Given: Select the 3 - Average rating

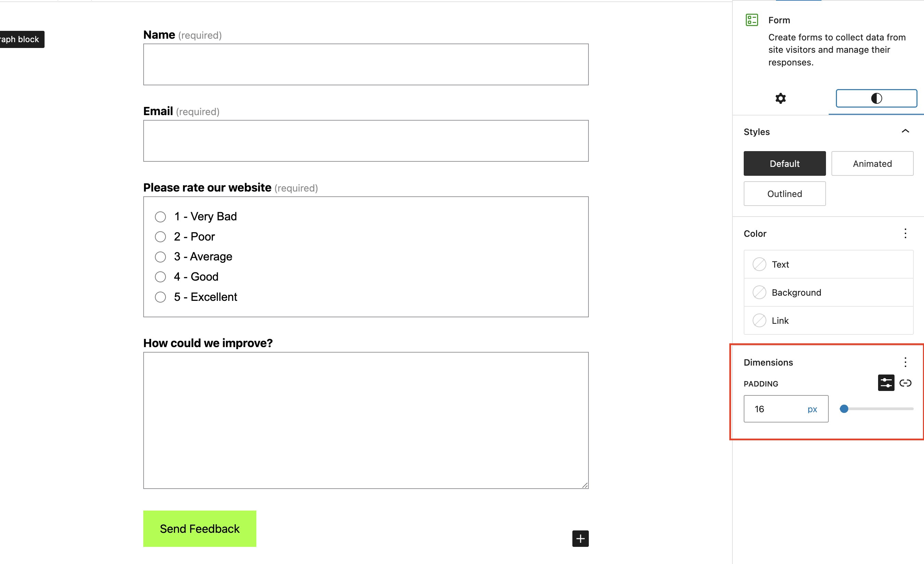Looking at the screenshot, I should (x=160, y=257).
